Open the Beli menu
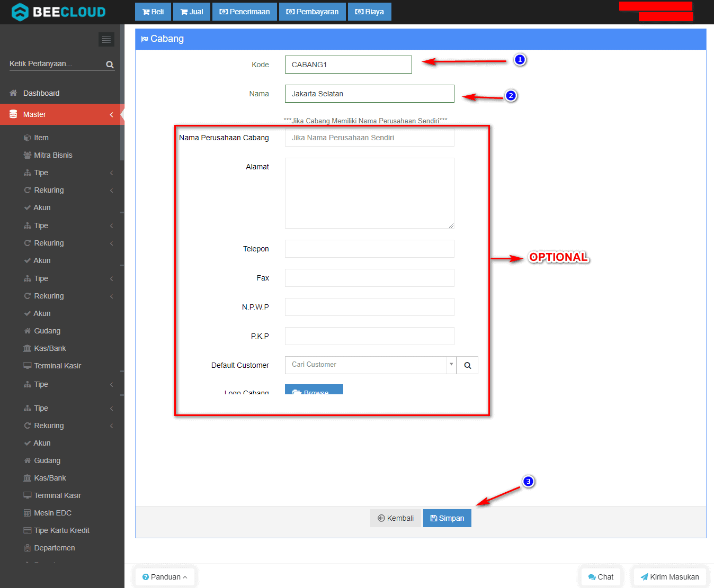Screen dimensions: 714x588 [x=153, y=12]
